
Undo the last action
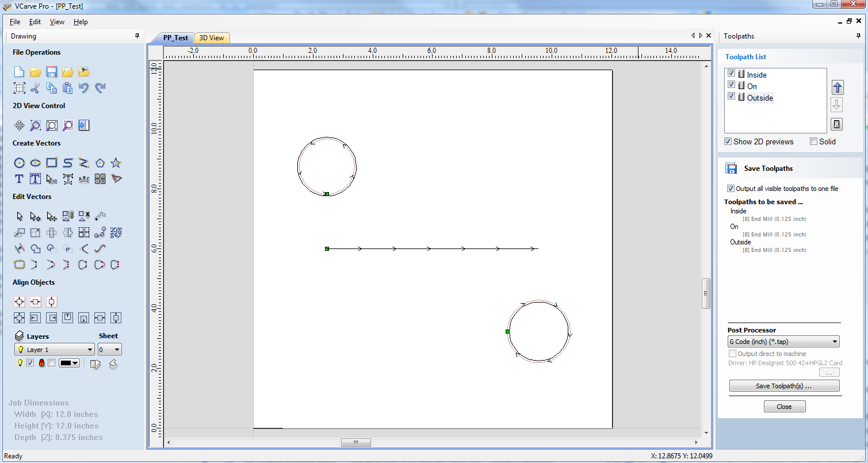click(83, 88)
